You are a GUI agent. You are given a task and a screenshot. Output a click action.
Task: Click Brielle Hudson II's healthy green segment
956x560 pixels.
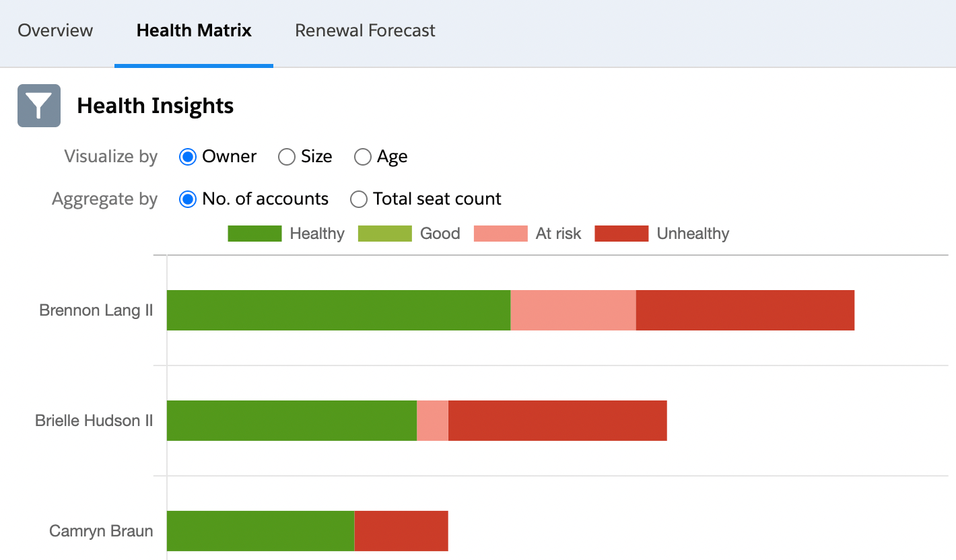(x=292, y=421)
